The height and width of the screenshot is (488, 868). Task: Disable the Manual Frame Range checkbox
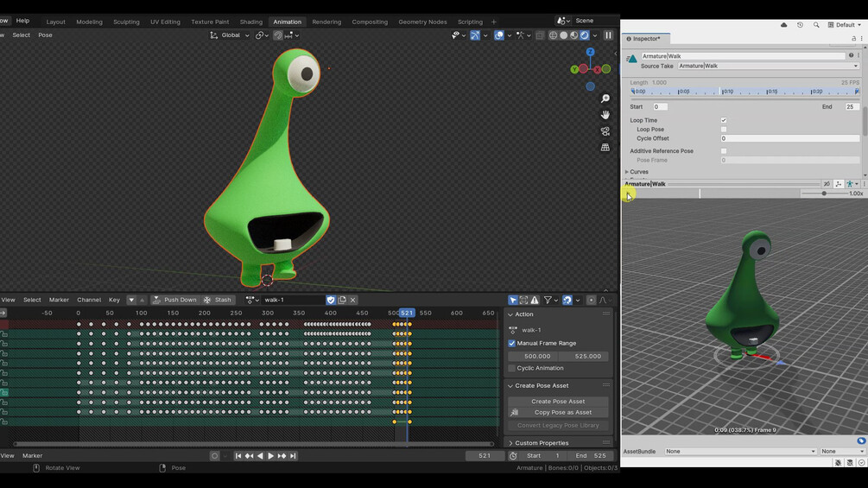(512, 343)
